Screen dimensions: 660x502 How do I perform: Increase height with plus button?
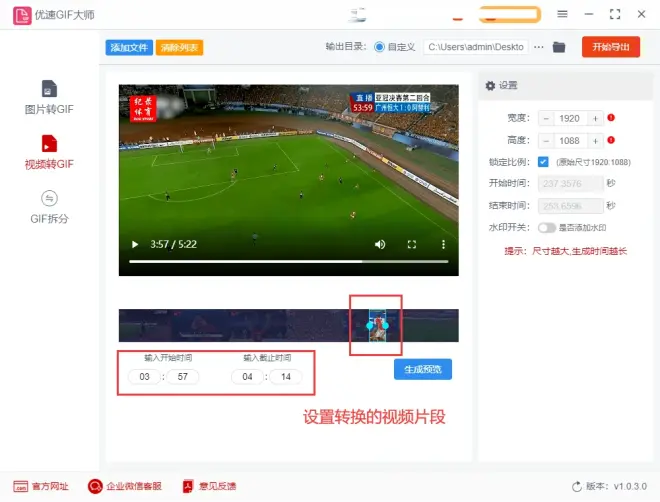click(x=595, y=141)
